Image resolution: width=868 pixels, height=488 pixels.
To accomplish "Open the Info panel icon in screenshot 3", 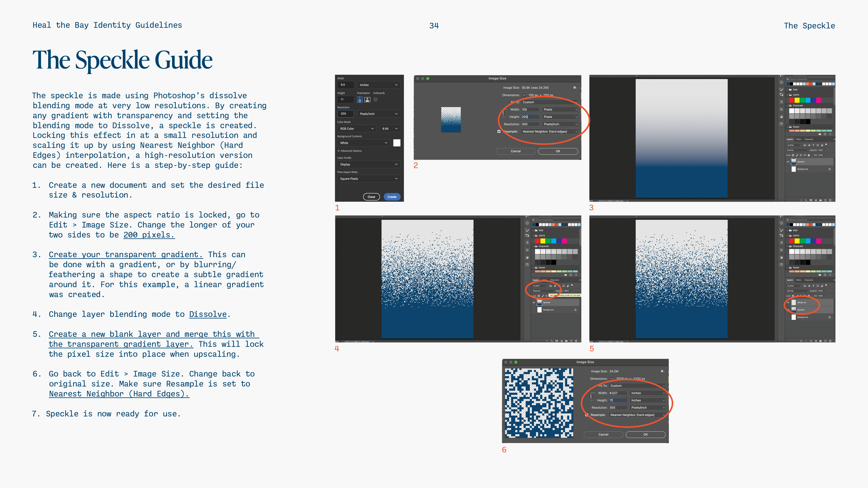I will coord(781,82).
